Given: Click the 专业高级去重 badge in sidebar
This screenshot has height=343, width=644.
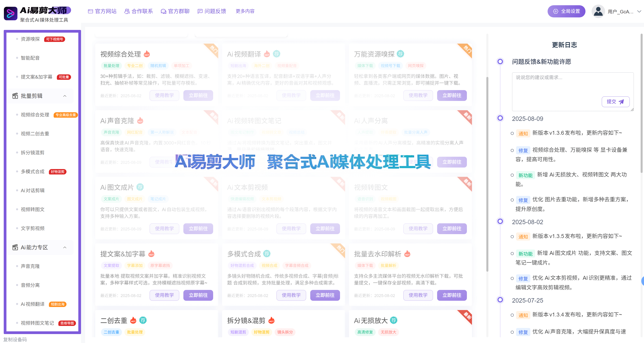Looking at the screenshot, I should click(x=66, y=115).
